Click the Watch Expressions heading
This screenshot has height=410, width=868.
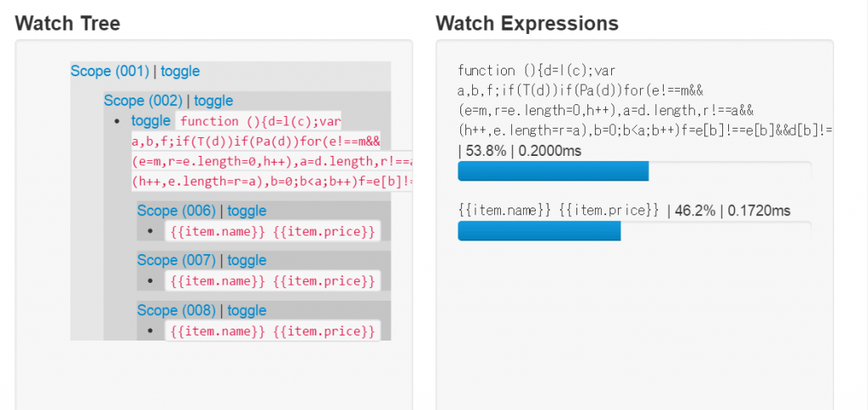[x=526, y=23]
